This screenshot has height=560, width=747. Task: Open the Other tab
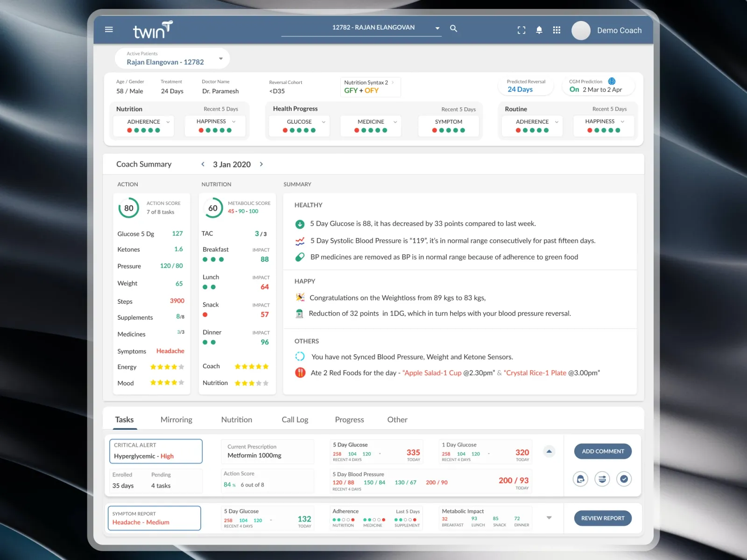pyautogui.click(x=397, y=420)
